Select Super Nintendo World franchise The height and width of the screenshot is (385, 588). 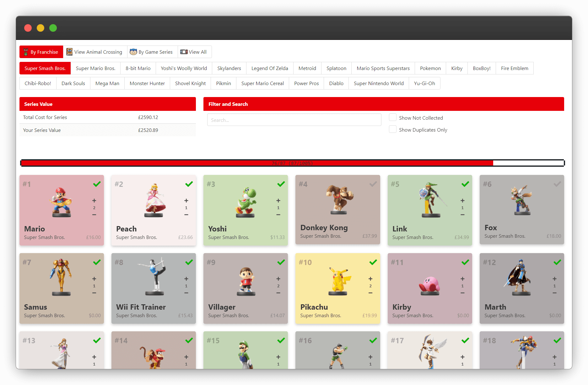click(x=379, y=83)
